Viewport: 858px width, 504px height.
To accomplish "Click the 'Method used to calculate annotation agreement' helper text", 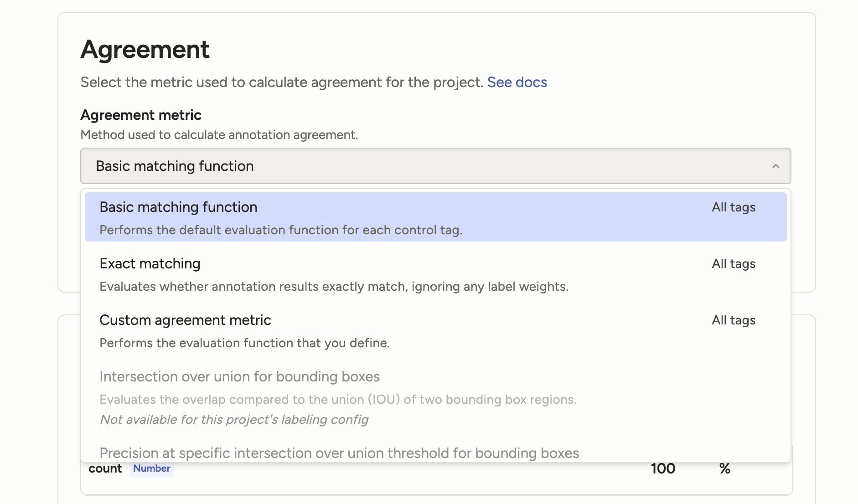I will pos(219,135).
